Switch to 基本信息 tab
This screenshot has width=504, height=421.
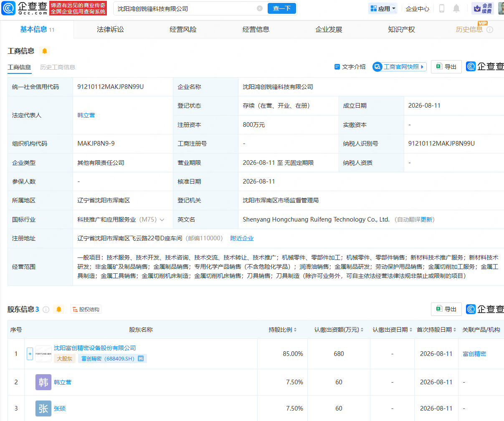[37, 29]
